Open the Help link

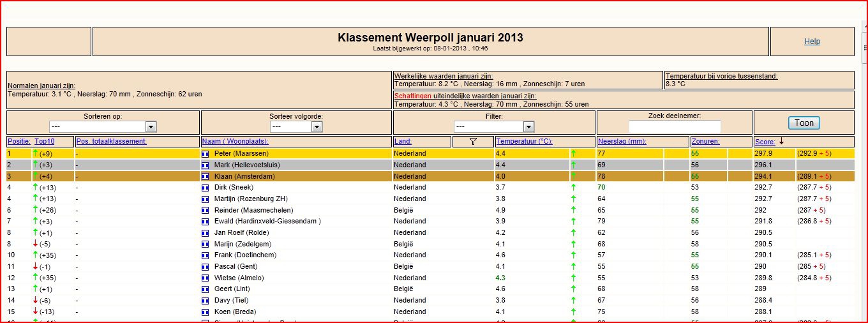click(x=812, y=41)
